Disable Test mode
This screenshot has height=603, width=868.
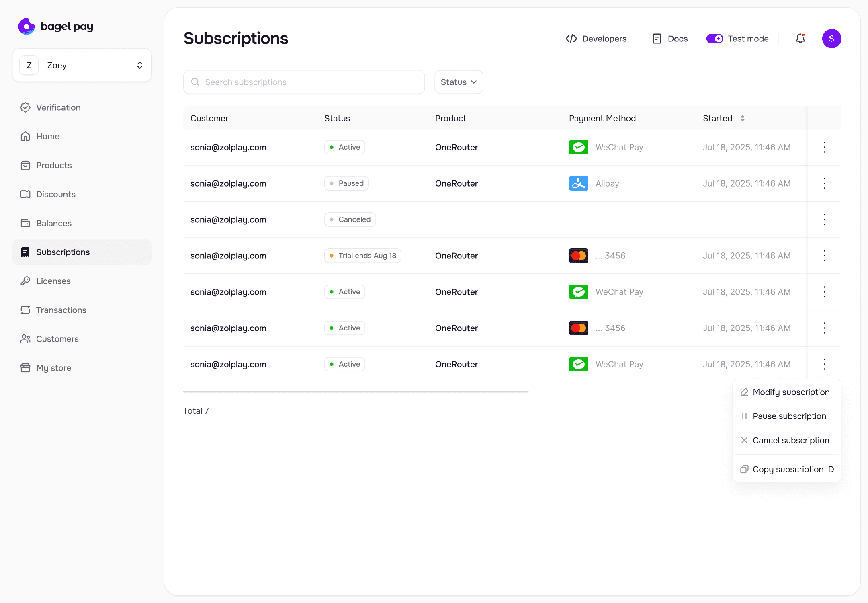click(715, 39)
